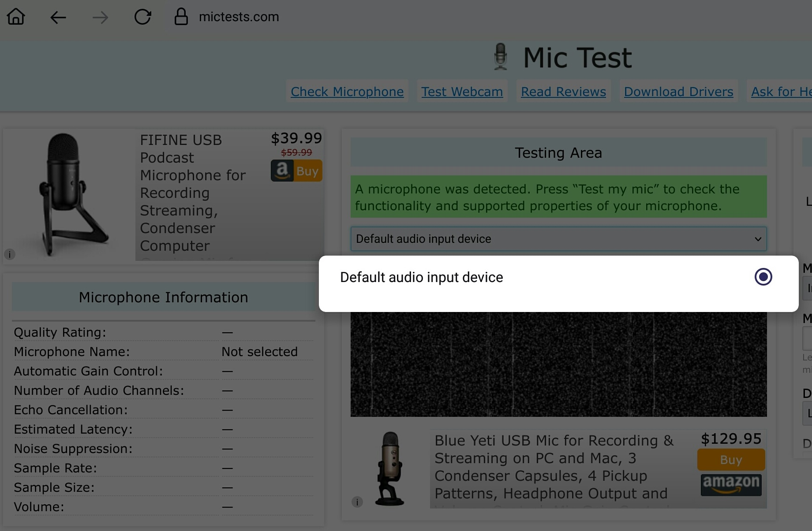View site security via the lock icon
This screenshot has height=531, width=812.
(181, 17)
